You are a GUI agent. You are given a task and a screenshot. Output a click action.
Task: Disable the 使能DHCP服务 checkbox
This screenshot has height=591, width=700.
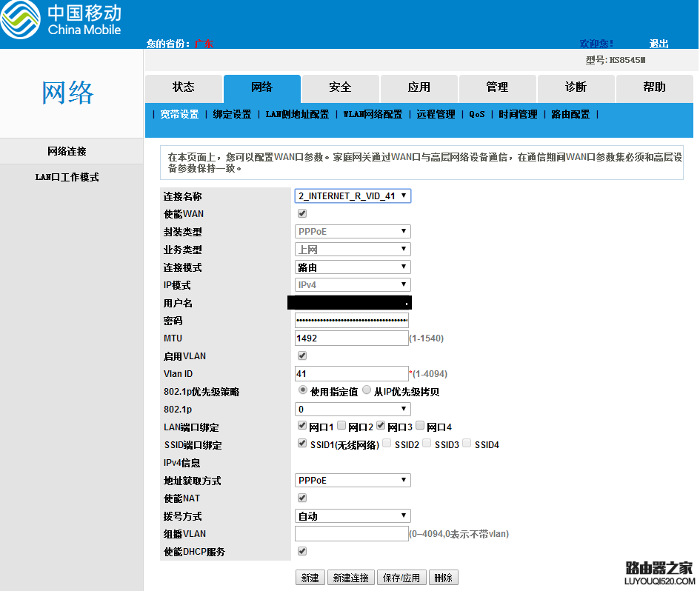coord(301,551)
